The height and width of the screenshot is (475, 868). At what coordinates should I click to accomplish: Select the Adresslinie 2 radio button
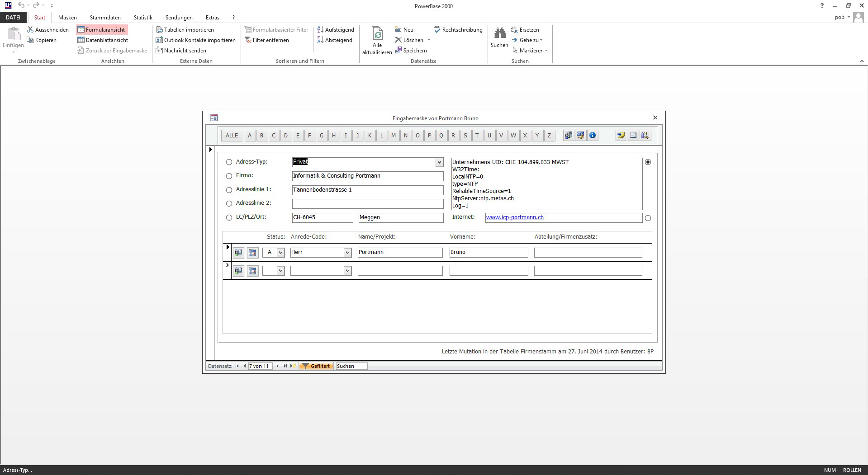click(x=229, y=204)
